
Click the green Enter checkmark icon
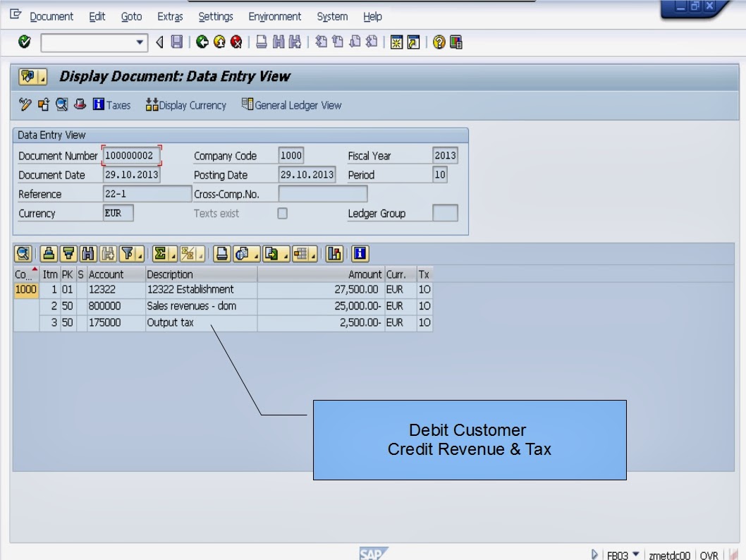(x=24, y=42)
